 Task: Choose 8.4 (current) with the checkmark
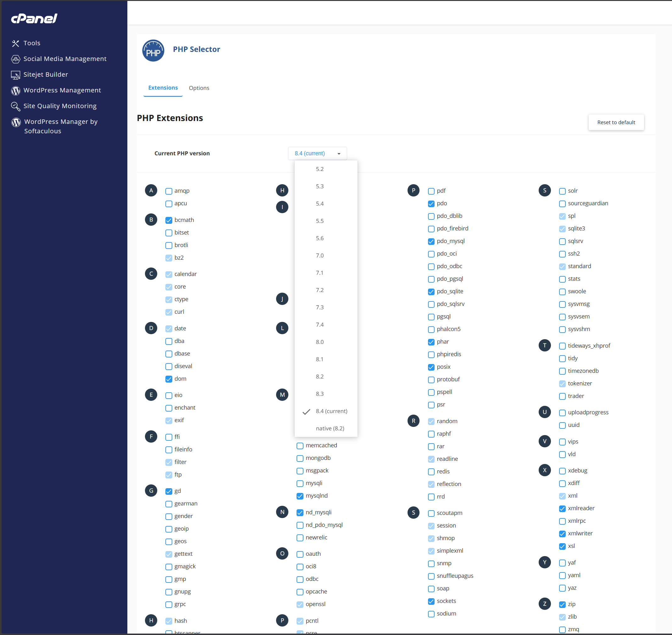coord(331,411)
